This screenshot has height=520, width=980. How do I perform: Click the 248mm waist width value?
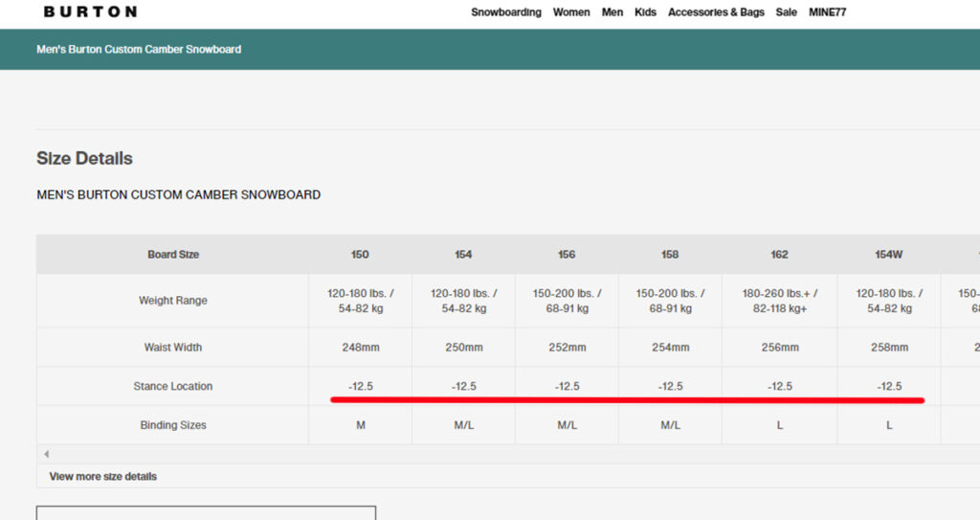361,348
